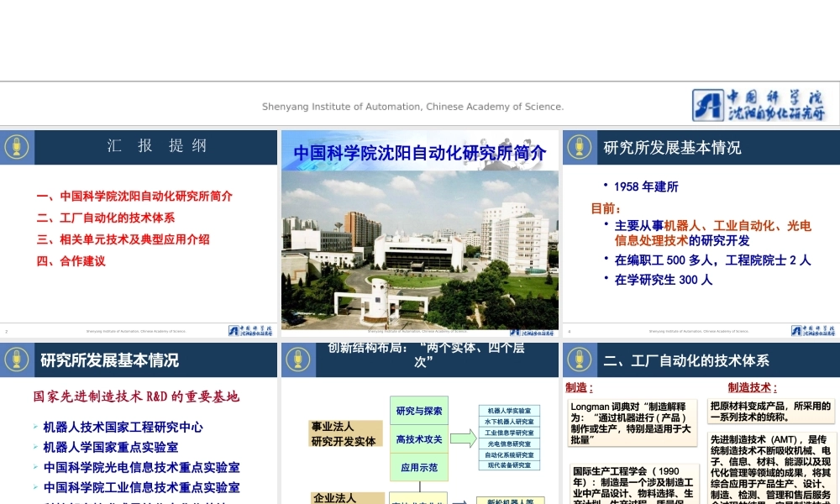This screenshot has width=840, height=504.
Task: Click the 现代装备研究室 box
Action: click(509, 465)
